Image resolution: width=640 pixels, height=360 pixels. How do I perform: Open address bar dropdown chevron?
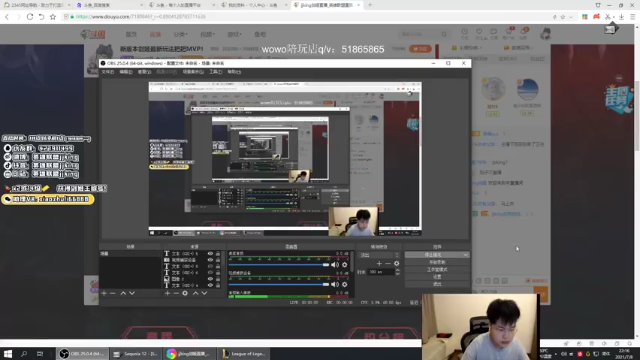tap(571, 17)
